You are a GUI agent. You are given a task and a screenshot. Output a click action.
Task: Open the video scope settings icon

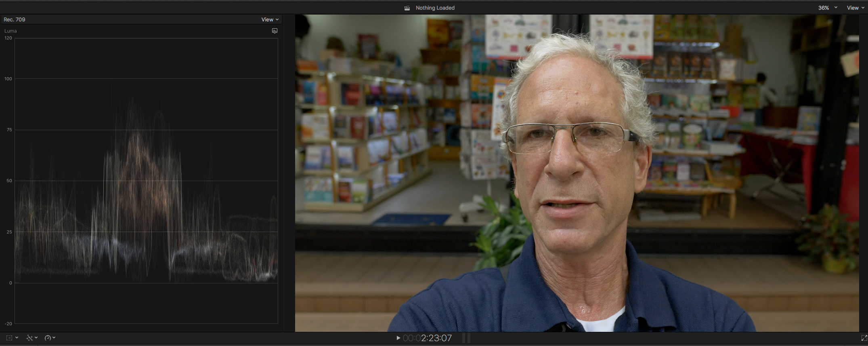click(x=275, y=31)
